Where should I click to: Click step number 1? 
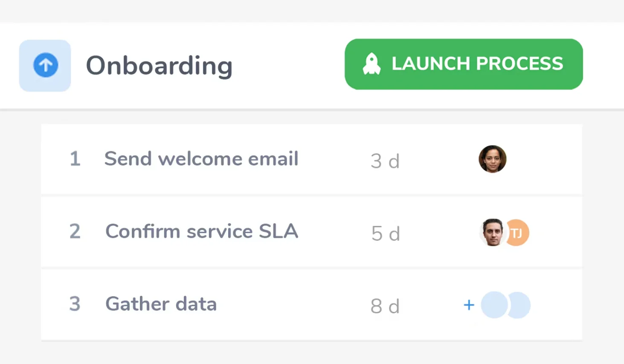[75, 159]
